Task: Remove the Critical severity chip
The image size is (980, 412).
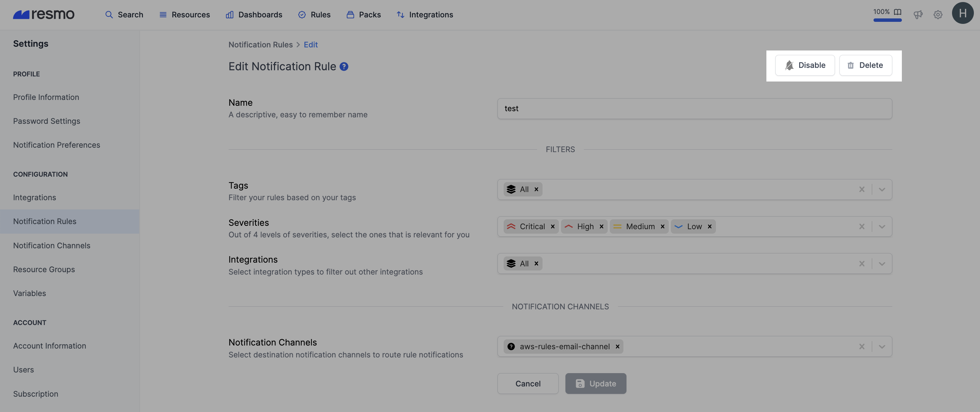Action: pyautogui.click(x=552, y=227)
